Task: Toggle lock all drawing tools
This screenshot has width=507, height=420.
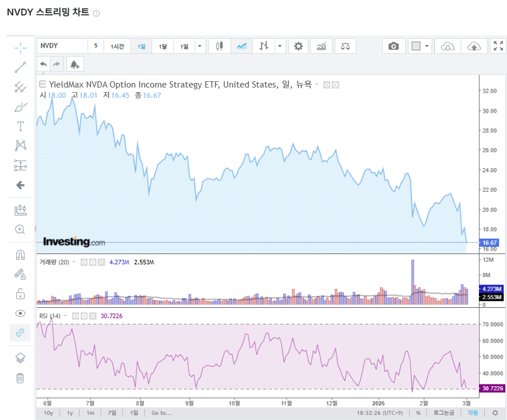Action: point(21,294)
